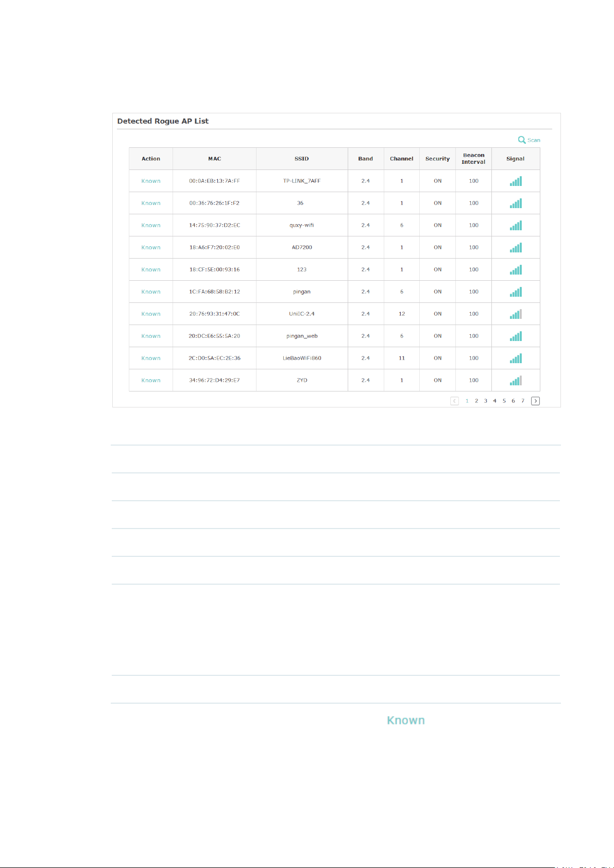Click Known for the pingan row
This screenshot has width=614, height=868.
[151, 292]
